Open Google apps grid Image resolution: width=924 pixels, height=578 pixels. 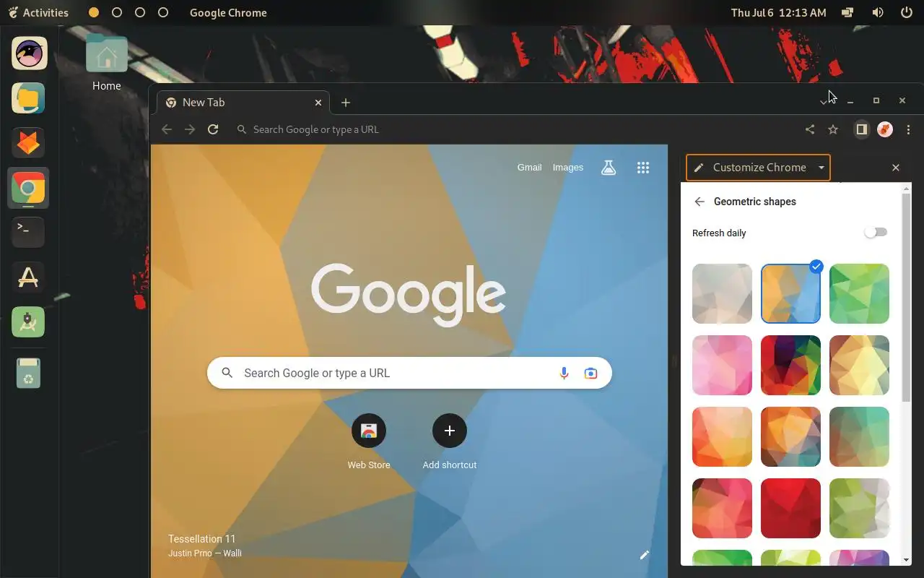pos(643,168)
